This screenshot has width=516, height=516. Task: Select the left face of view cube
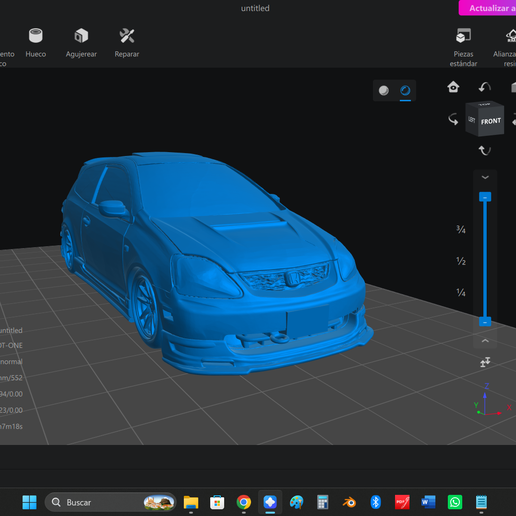(x=472, y=119)
